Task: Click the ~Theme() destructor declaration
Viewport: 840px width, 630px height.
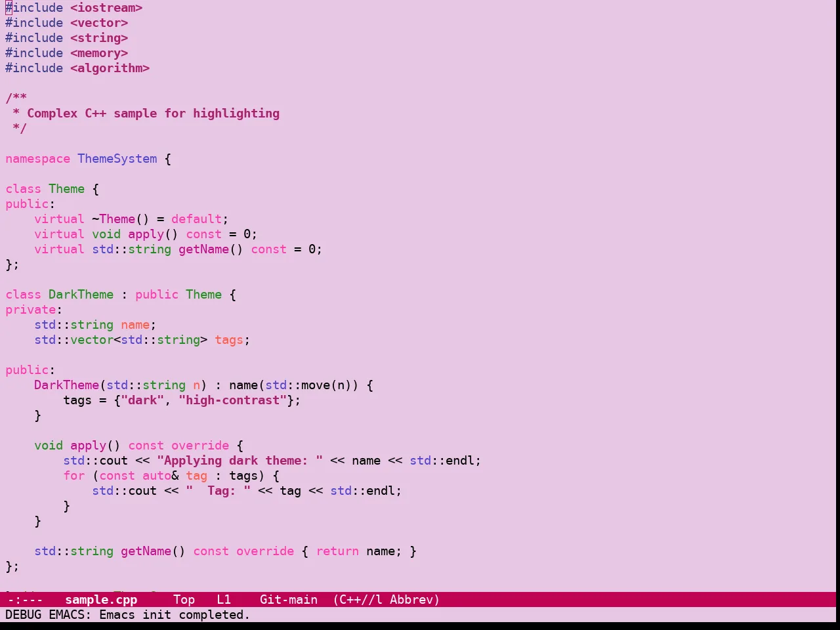Action: click(121, 219)
